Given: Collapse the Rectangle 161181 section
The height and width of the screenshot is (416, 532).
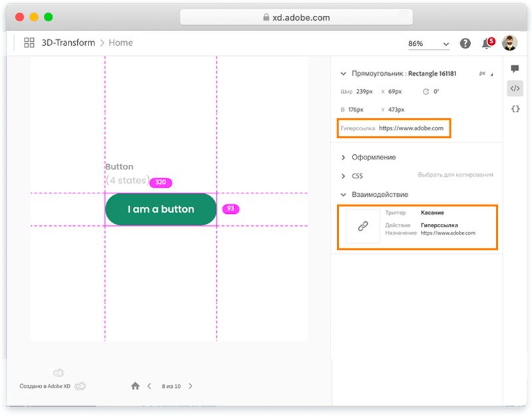Looking at the screenshot, I should tap(343, 74).
